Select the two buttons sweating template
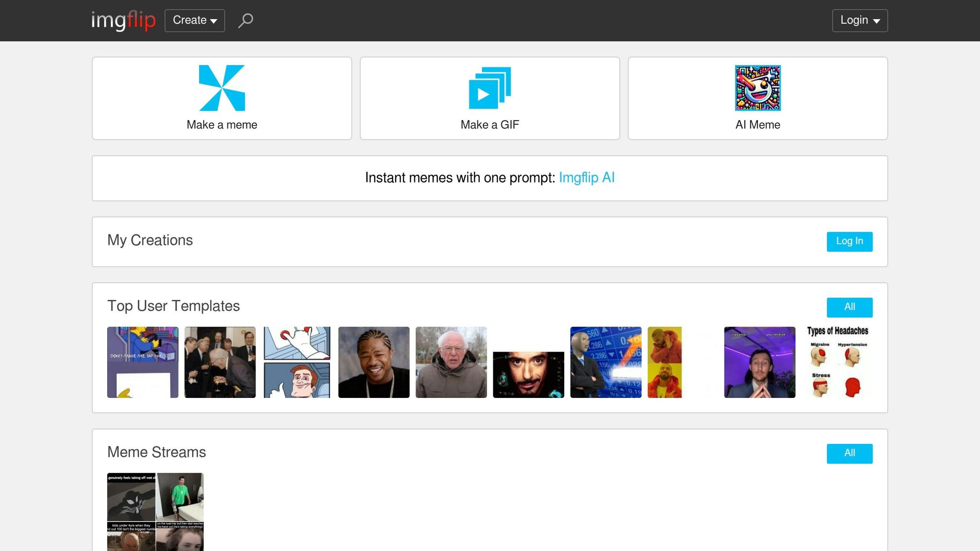The width and height of the screenshot is (980, 551). coord(297,362)
